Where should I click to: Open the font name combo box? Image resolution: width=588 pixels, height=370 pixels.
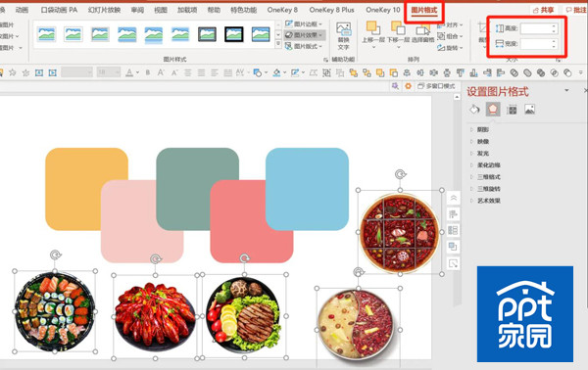[x=76, y=72]
